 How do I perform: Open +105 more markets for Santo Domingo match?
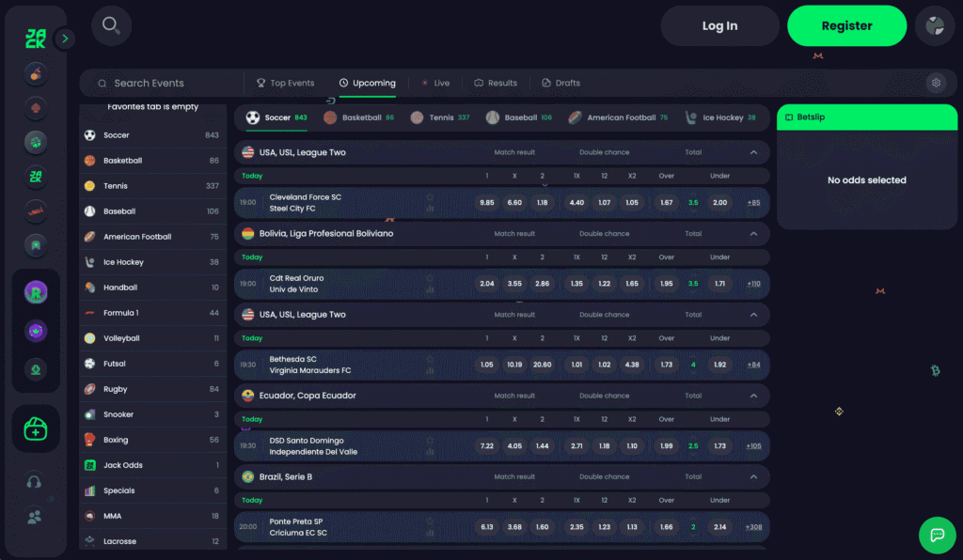pyautogui.click(x=753, y=446)
